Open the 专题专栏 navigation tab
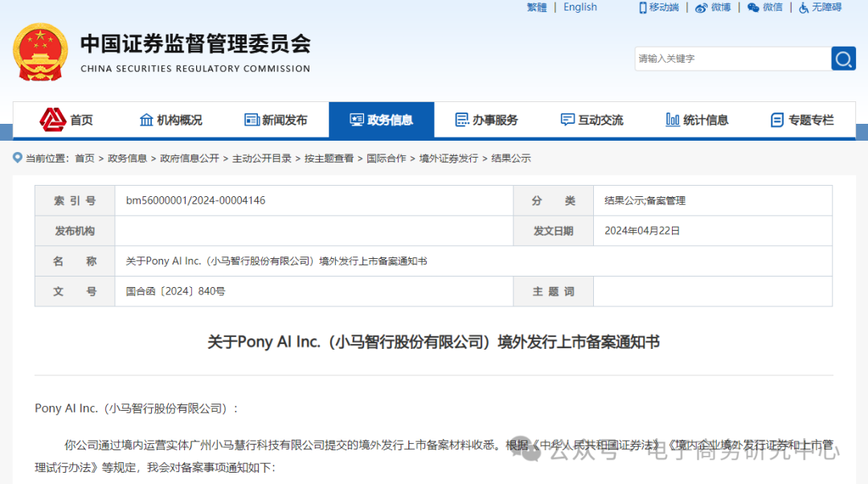The width and height of the screenshot is (868, 484). pyautogui.click(x=804, y=119)
